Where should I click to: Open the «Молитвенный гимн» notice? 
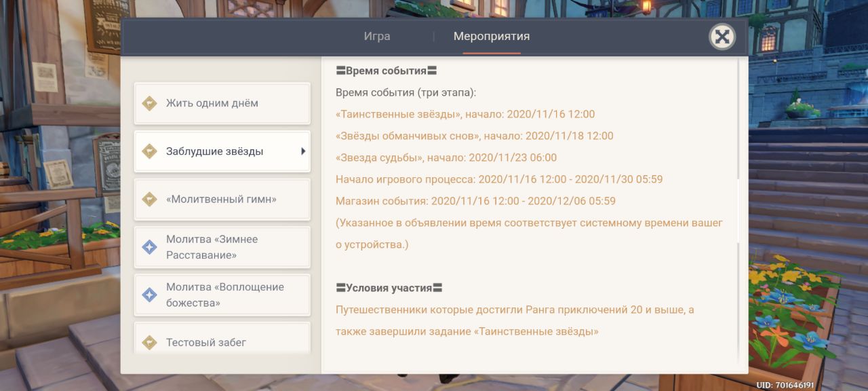click(222, 200)
